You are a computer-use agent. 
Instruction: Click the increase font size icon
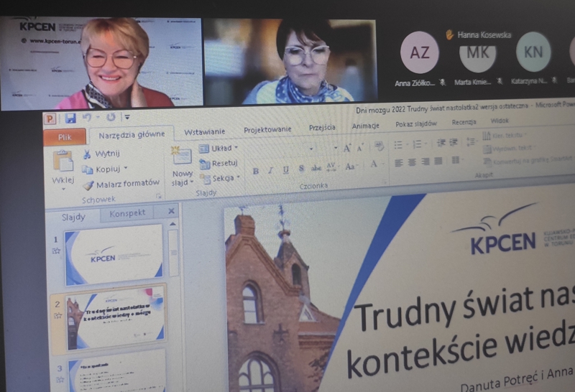pos(347,149)
